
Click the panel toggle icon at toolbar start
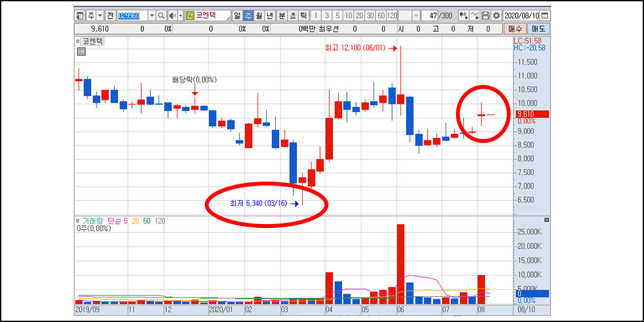[x=80, y=15]
